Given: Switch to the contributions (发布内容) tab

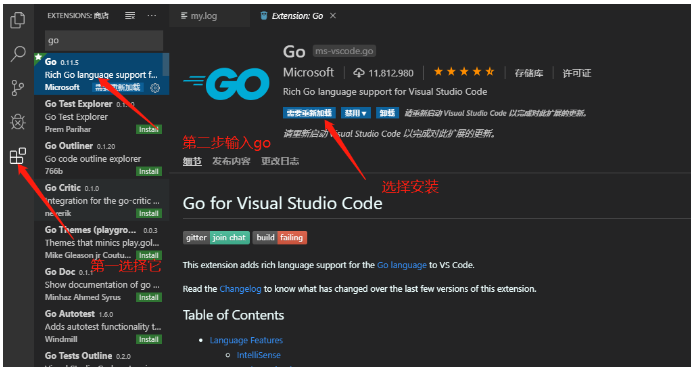Looking at the screenshot, I should pyautogui.click(x=231, y=161).
